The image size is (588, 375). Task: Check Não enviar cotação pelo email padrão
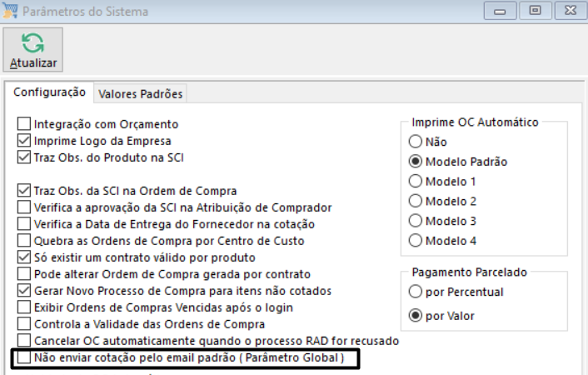click(24, 358)
